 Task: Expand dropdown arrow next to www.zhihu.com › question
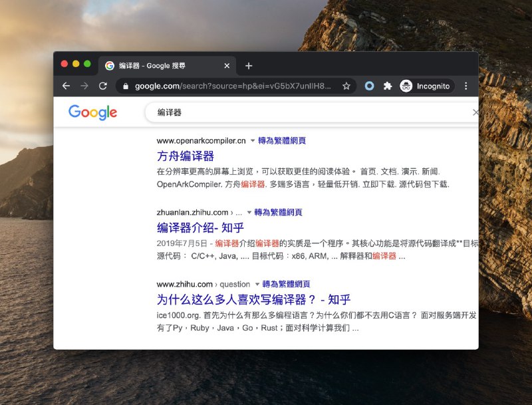(x=257, y=284)
